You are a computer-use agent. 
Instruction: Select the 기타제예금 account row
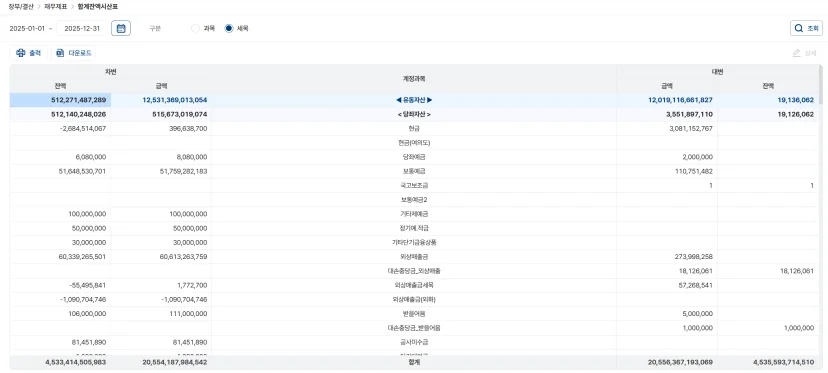(x=414, y=214)
